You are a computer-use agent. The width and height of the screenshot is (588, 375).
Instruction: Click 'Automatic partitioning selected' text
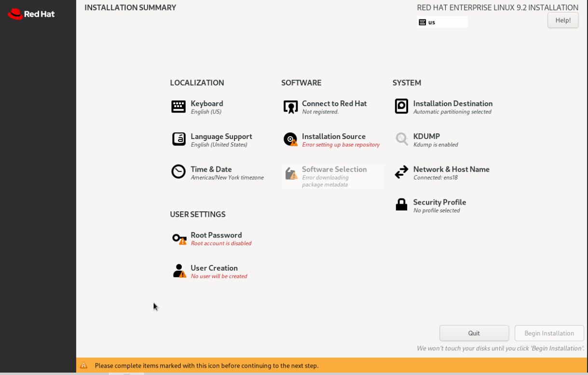tap(452, 112)
